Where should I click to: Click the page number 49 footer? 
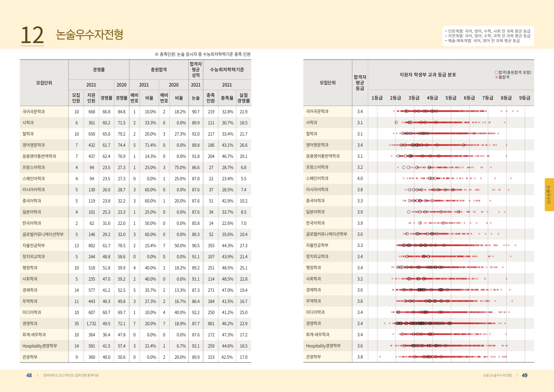tap(525, 375)
